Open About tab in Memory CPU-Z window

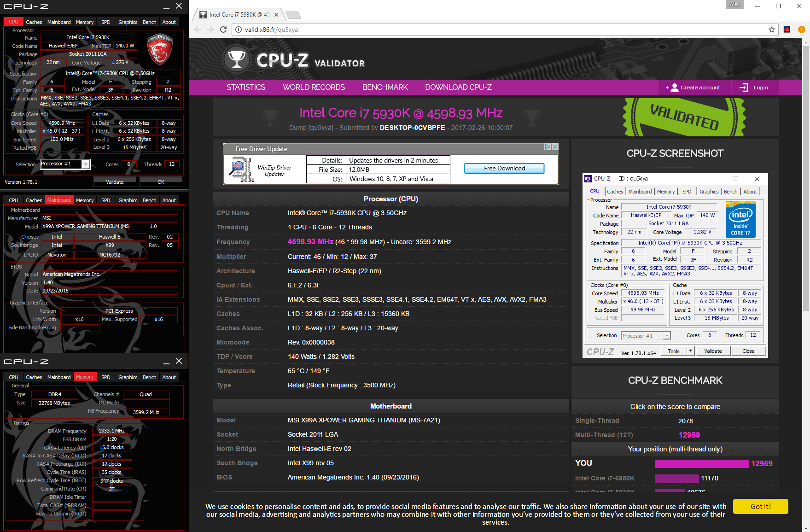point(169,377)
